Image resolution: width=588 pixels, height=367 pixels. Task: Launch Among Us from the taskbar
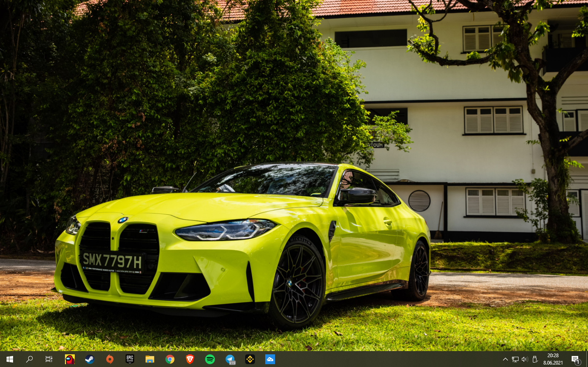coord(70,359)
